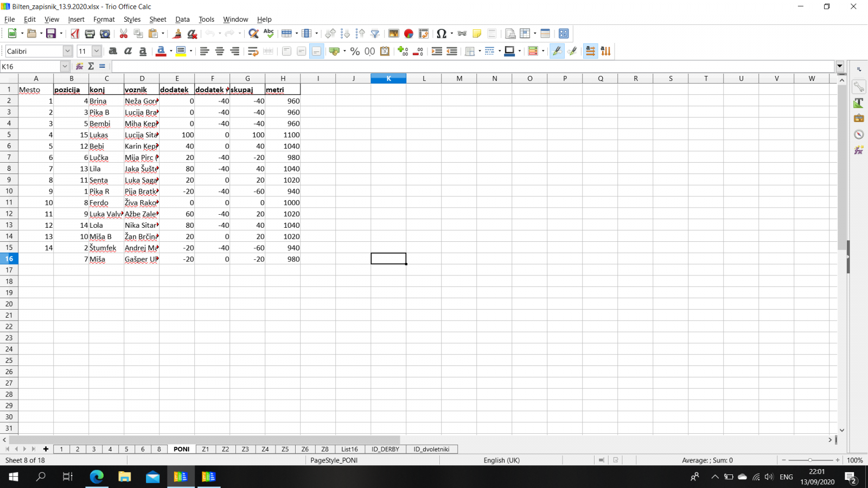This screenshot has height=488, width=868.
Task: Open the font name dropdown
Action: [x=67, y=51]
